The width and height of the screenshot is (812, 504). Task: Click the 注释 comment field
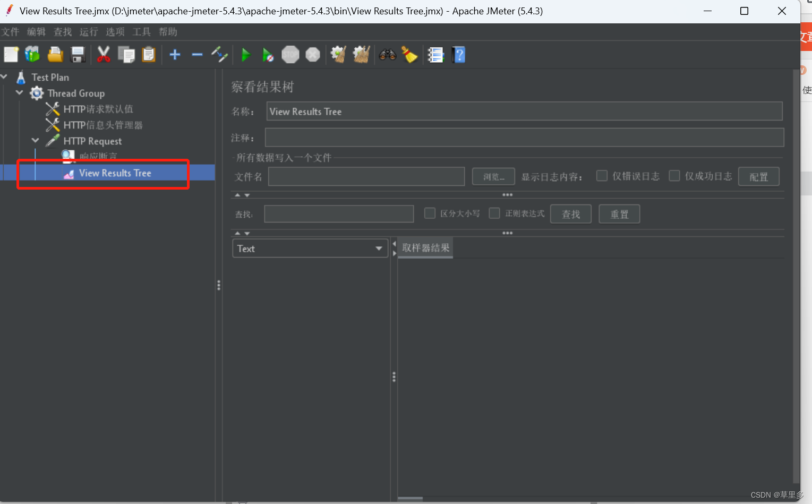coord(524,138)
